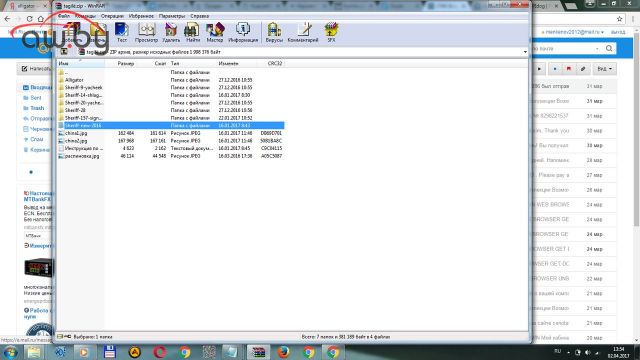This screenshot has width=640, height=360.
Task: Open the Мастер (Wizard) toolbar icon
Action: click(215, 33)
